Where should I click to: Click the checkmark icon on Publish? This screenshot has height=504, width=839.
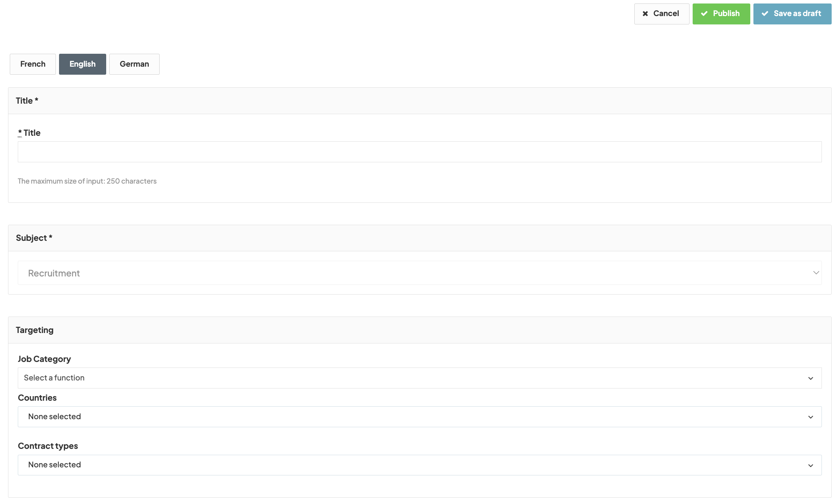click(704, 14)
